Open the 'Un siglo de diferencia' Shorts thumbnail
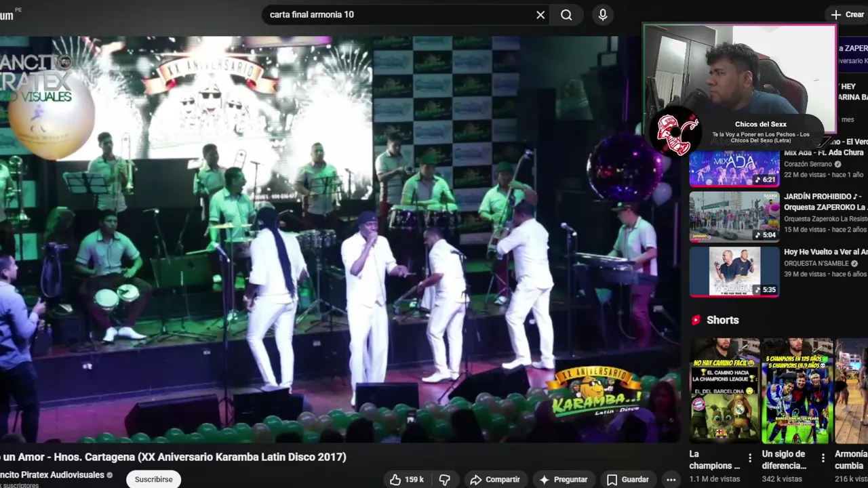The image size is (868, 488). 797,391
